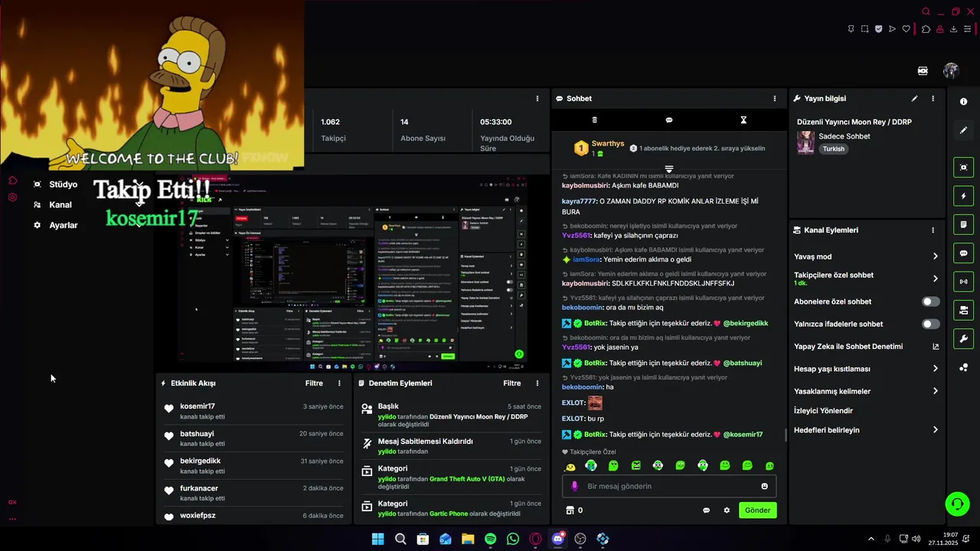Open the emoji picker in message box
The width and height of the screenshot is (980, 551).
pyautogui.click(x=764, y=486)
